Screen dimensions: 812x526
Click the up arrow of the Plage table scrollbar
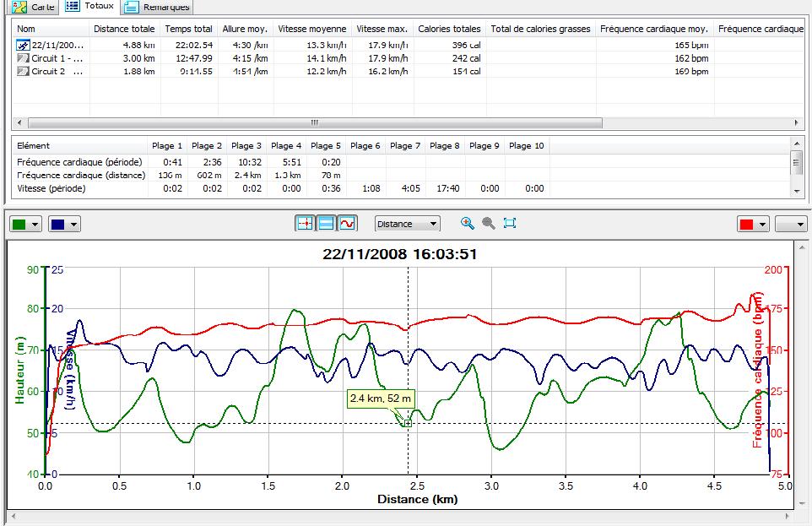point(797,143)
